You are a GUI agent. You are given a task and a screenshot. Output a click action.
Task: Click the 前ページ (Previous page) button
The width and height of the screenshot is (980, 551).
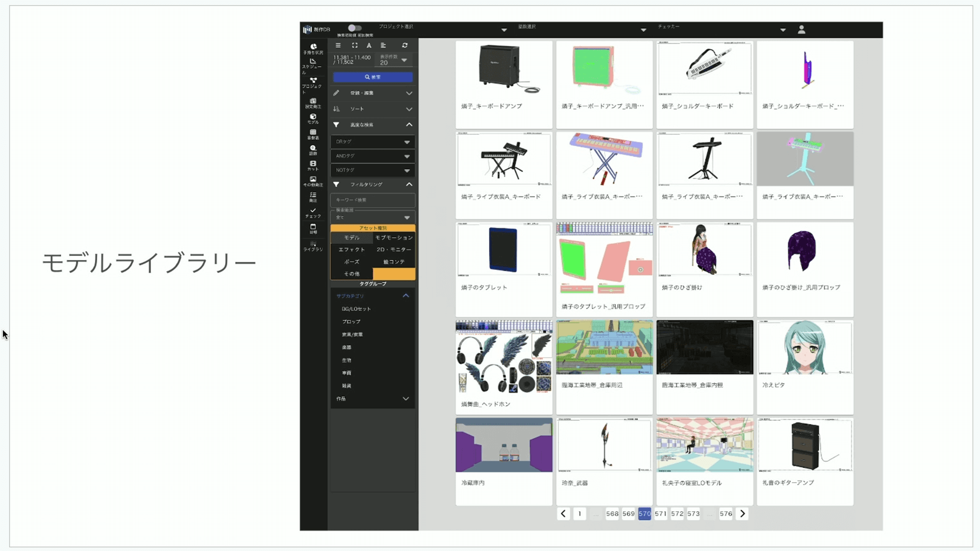[563, 513]
